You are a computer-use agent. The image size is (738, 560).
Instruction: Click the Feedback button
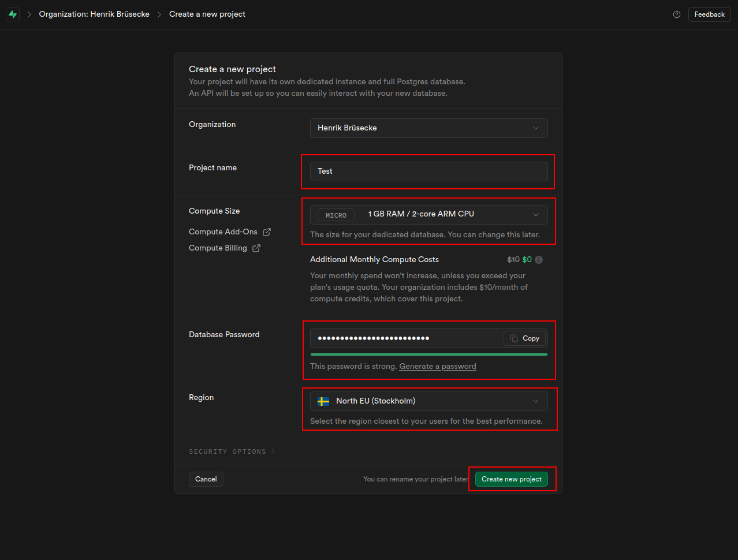(710, 14)
